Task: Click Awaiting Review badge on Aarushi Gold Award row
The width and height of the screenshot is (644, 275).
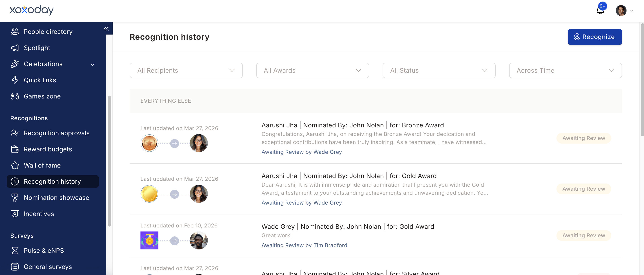Action: tap(583, 189)
